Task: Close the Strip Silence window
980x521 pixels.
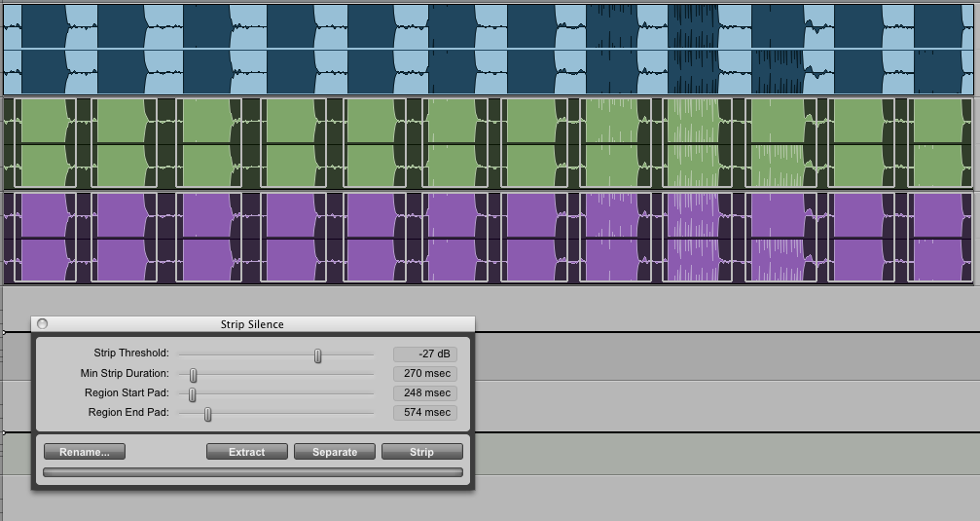Action: (42, 323)
